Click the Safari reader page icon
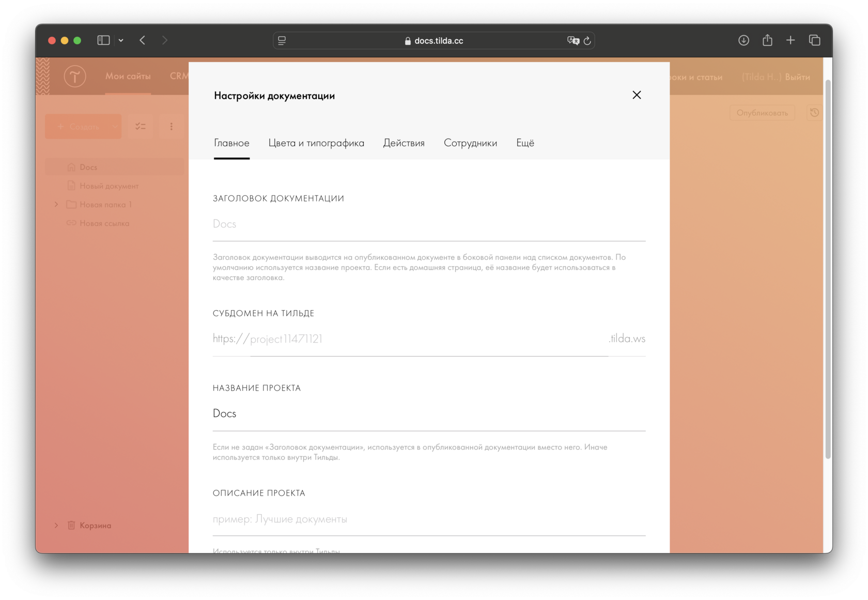 point(282,40)
